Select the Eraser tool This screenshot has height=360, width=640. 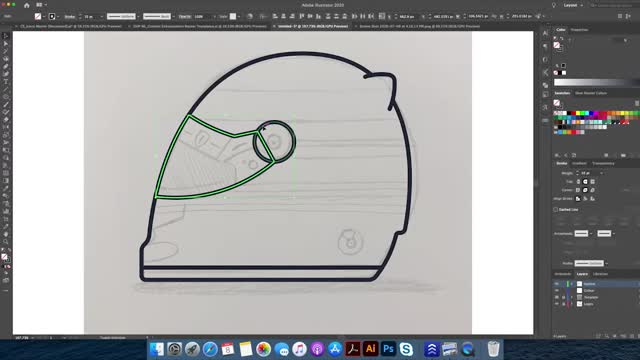6,120
